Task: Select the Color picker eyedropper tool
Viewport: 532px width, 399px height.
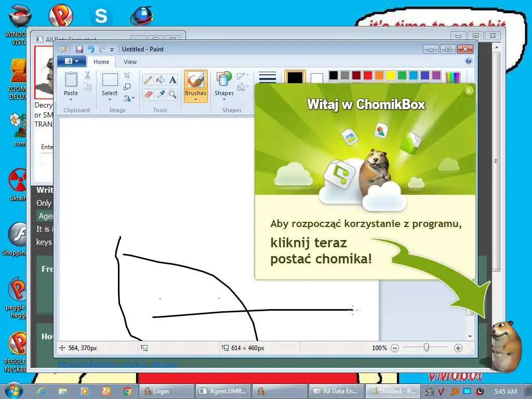Action: tap(161, 94)
